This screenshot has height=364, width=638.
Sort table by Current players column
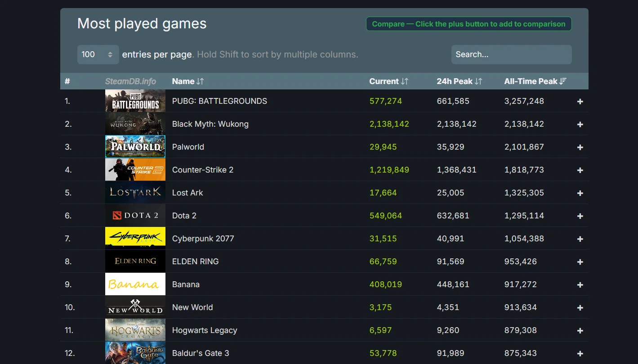point(389,81)
